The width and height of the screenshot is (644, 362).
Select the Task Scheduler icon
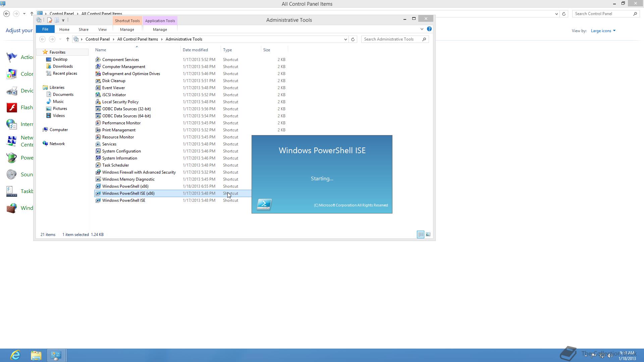98,165
